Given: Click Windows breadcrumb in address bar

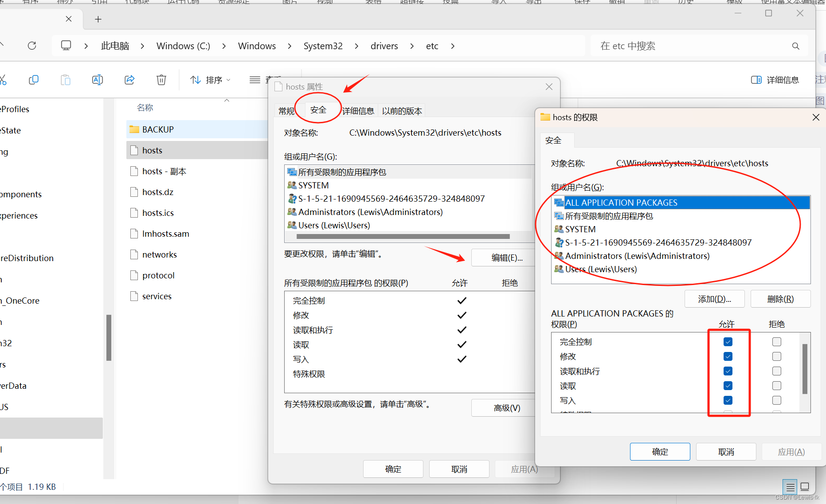Looking at the screenshot, I should click(257, 46).
